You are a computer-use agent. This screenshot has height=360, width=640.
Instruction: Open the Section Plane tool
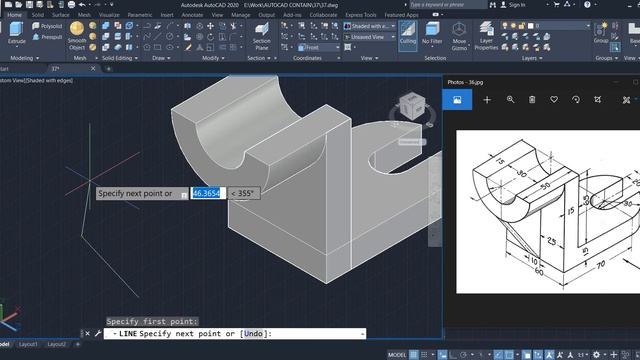point(261,36)
